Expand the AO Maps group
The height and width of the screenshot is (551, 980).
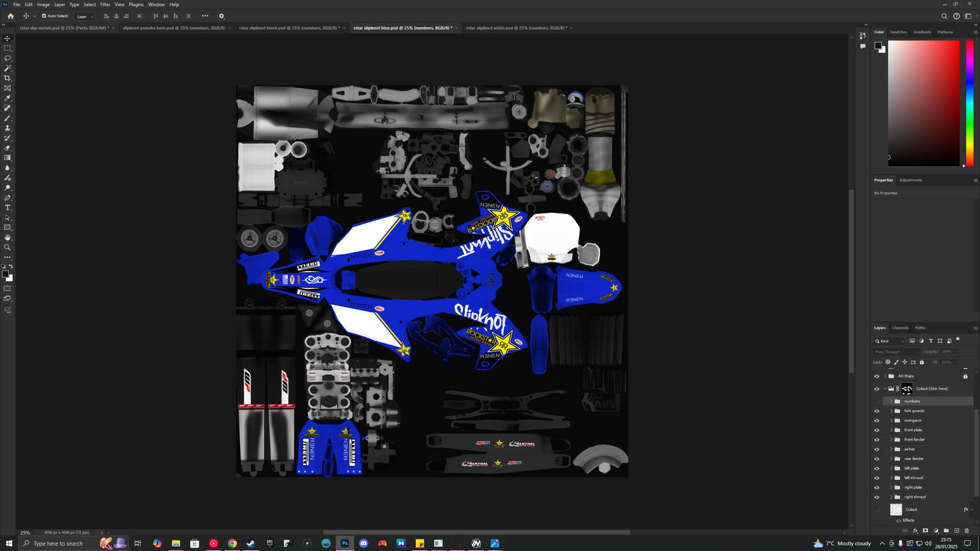coord(885,376)
